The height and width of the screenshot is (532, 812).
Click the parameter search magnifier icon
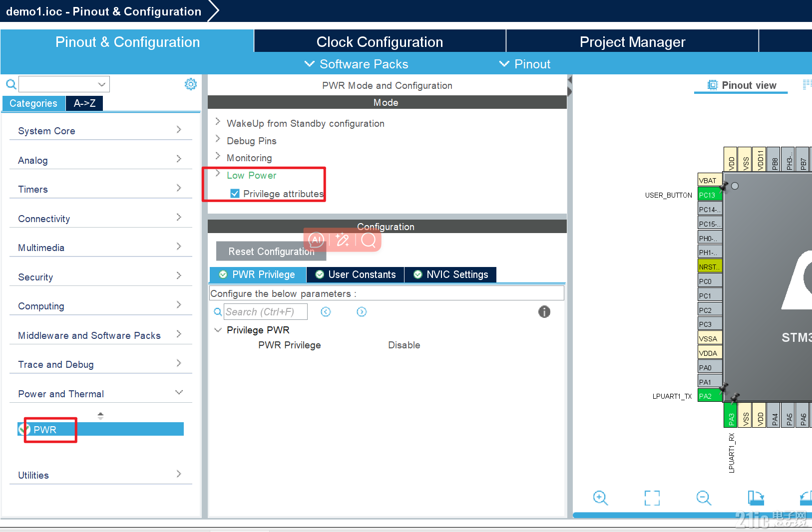[x=218, y=312]
